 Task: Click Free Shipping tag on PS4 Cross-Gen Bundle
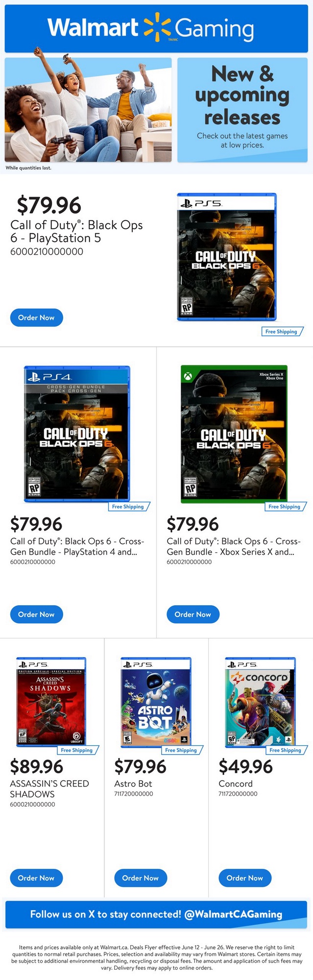pyautogui.click(x=128, y=507)
